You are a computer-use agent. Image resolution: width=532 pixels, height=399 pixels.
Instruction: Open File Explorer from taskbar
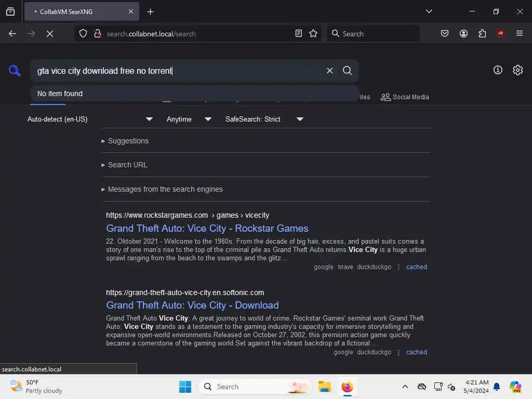pyautogui.click(x=324, y=387)
